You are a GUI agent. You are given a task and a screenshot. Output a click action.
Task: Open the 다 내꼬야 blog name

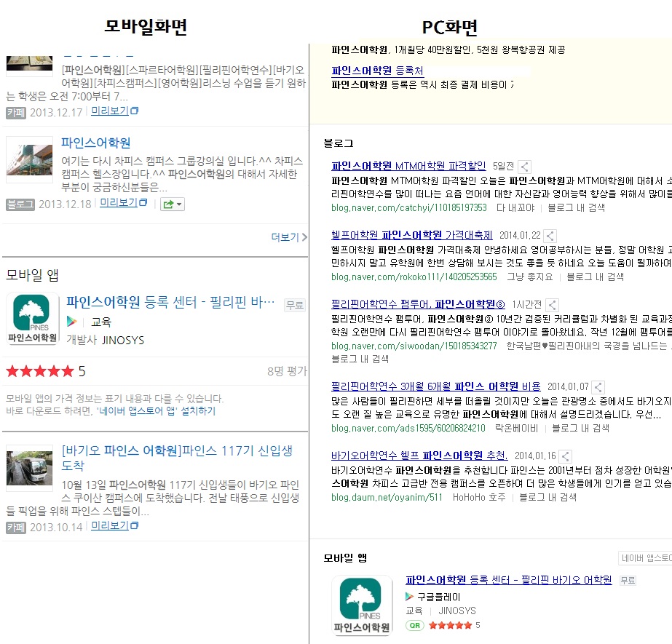[x=515, y=208]
